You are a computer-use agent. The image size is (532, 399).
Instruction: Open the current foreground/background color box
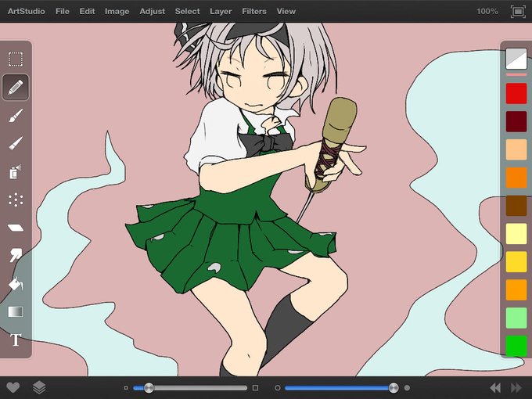[516, 59]
